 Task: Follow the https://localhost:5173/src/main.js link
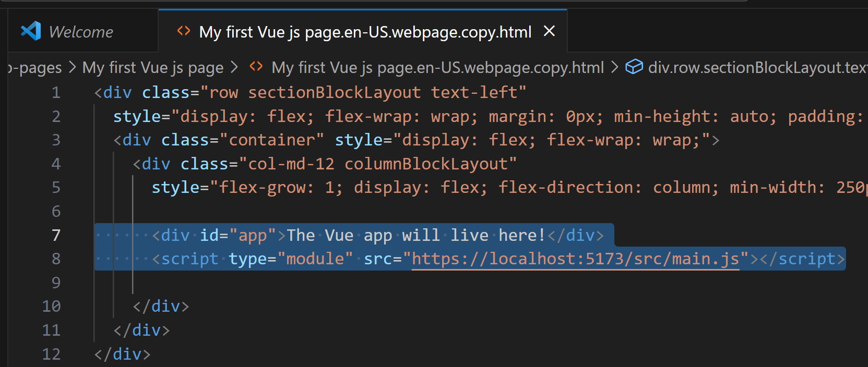(576, 259)
